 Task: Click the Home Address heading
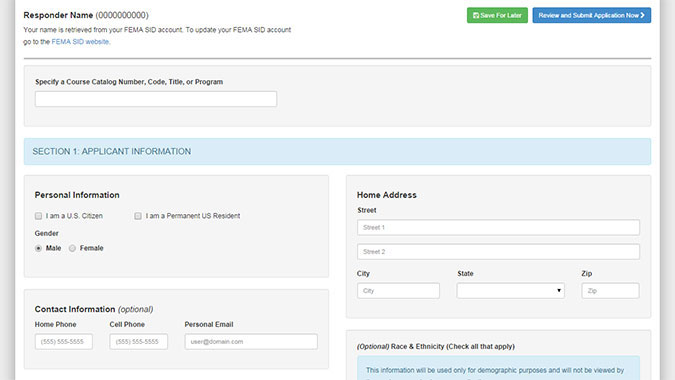tap(387, 195)
